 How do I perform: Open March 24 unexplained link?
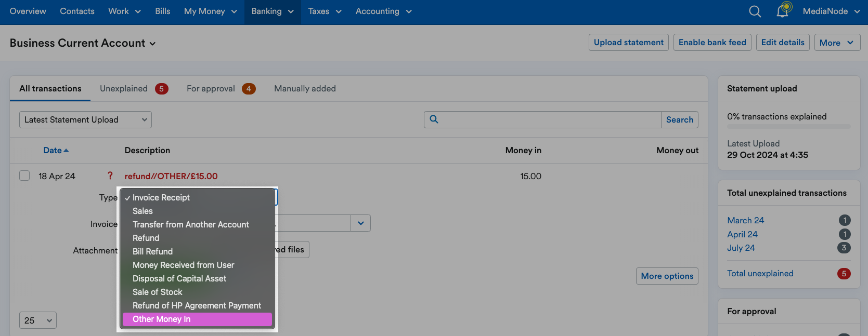point(745,221)
